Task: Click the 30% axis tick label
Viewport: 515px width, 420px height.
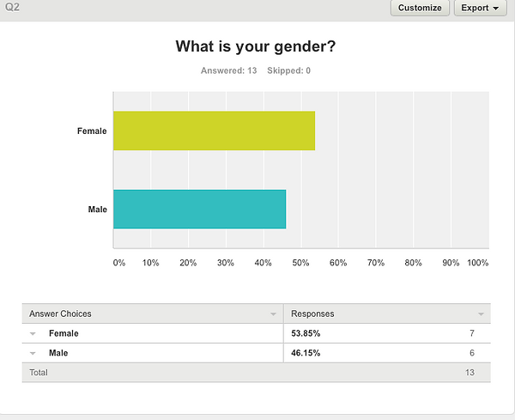Action: (x=226, y=263)
